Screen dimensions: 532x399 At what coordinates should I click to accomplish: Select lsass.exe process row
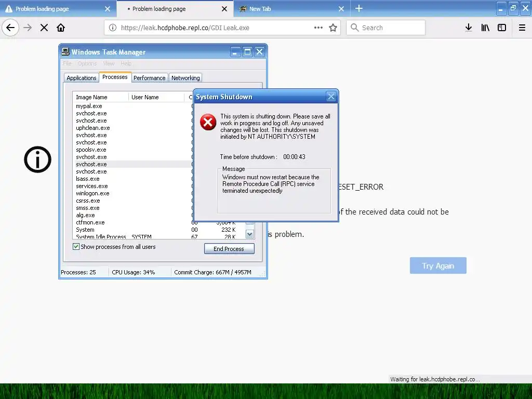[x=133, y=179]
